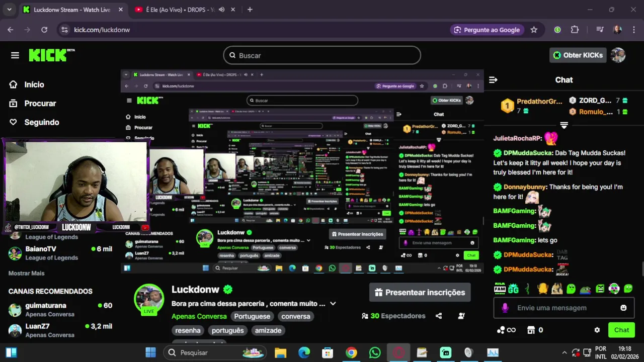644x362 pixels.
Task: Focus the Buscar search field
Action: 322,55
